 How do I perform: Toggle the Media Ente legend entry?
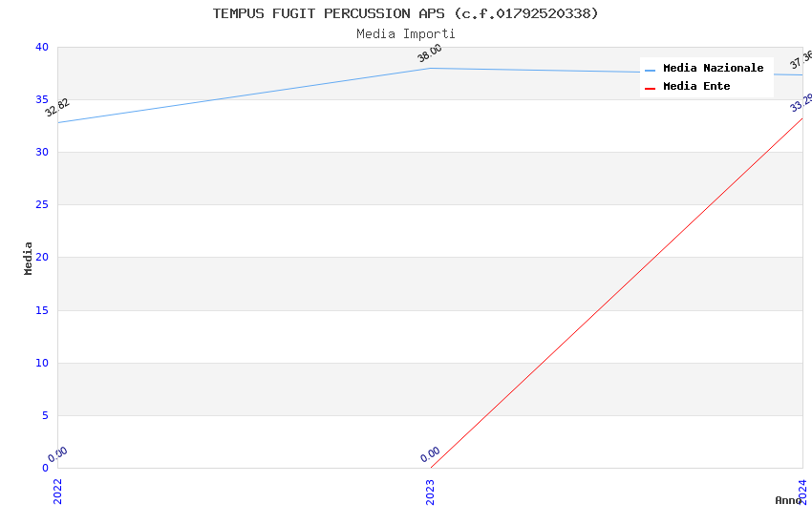click(x=696, y=86)
